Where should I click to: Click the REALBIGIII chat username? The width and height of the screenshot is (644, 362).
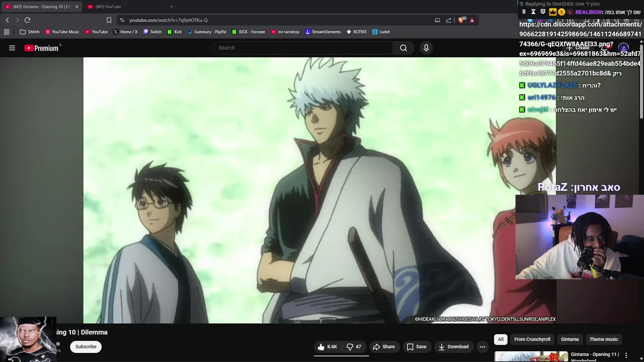(x=589, y=12)
